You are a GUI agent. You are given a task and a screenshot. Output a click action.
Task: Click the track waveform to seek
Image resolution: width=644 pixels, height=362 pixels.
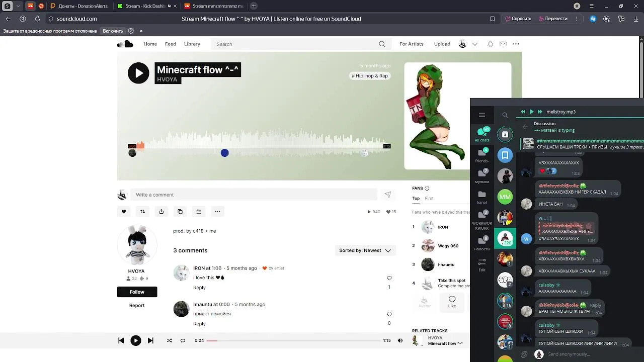pos(259,143)
